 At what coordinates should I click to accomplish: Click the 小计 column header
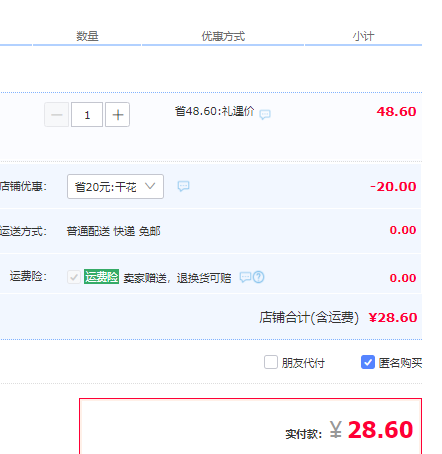click(363, 36)
